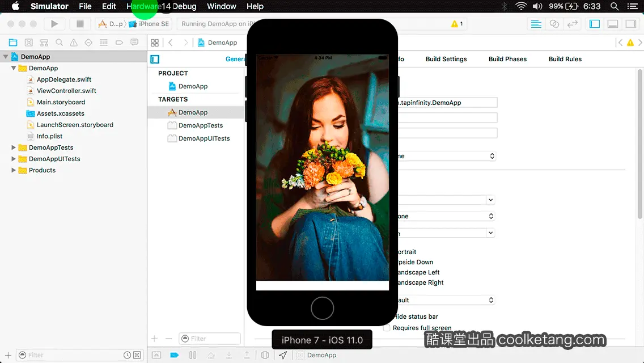This screenshot has height=363, width=644.
Task: Open the Debug menu
Action: coord(184,6)
